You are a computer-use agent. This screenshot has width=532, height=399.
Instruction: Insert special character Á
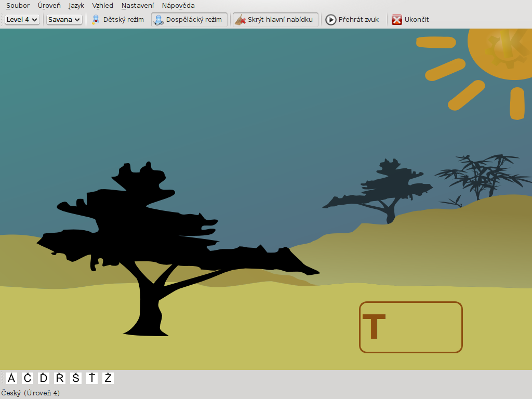[11, 378]
